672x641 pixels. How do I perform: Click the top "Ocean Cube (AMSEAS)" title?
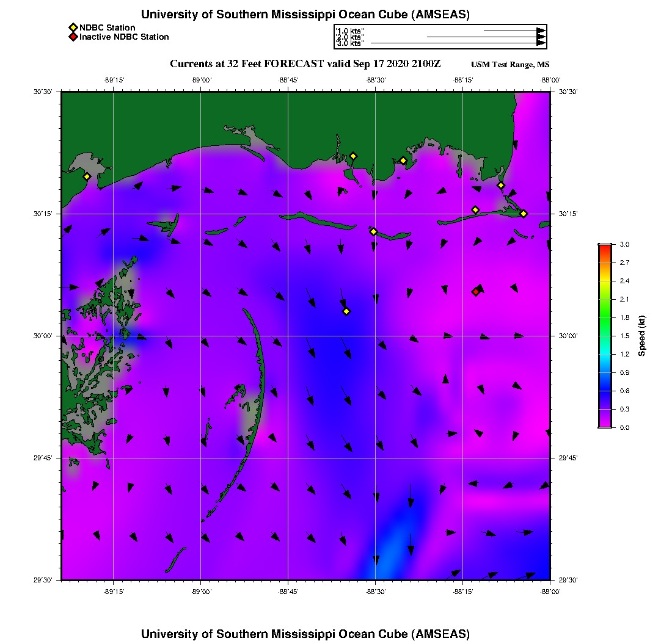point(305,15)
